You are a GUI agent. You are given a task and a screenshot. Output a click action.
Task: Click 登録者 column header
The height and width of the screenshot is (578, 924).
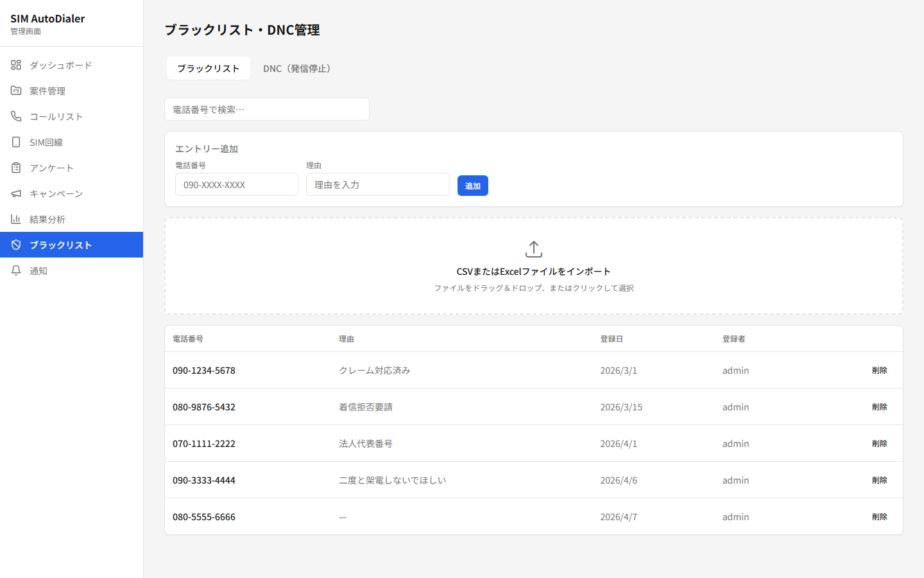pos(734,338)
